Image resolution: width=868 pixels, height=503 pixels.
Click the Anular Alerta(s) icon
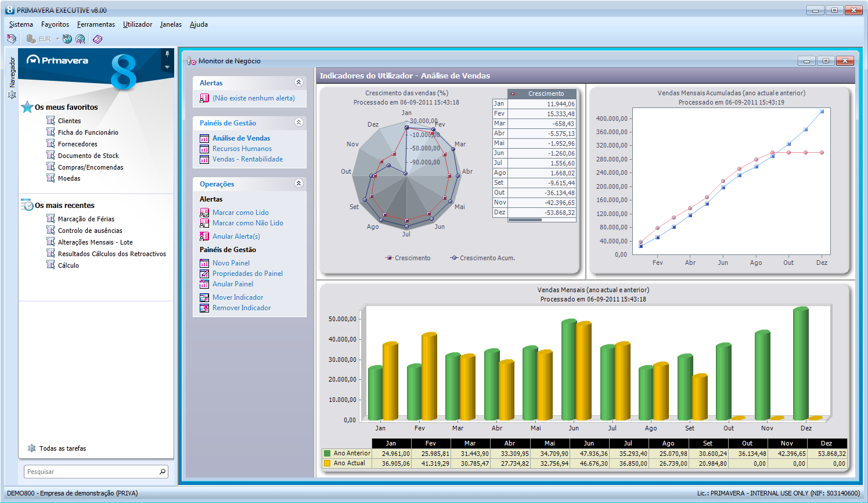(204, 236)
